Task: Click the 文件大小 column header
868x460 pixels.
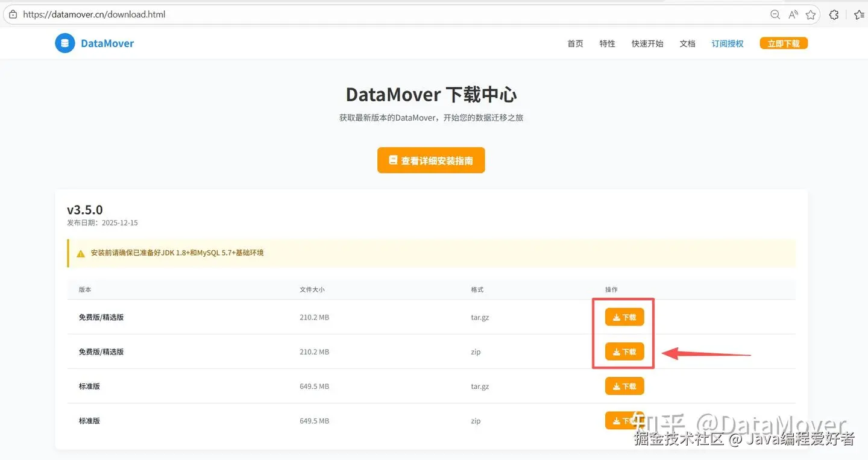Action: point(312,290)
